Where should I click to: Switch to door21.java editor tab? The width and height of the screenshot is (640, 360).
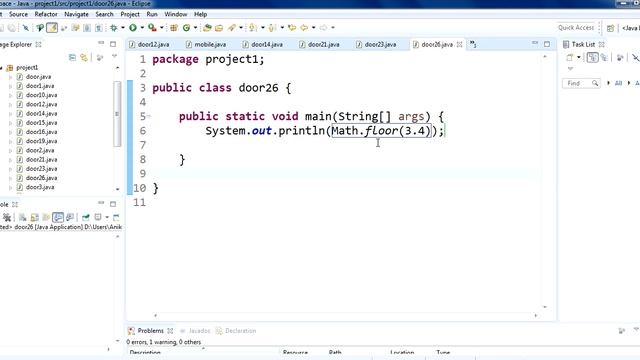point(320,44)
